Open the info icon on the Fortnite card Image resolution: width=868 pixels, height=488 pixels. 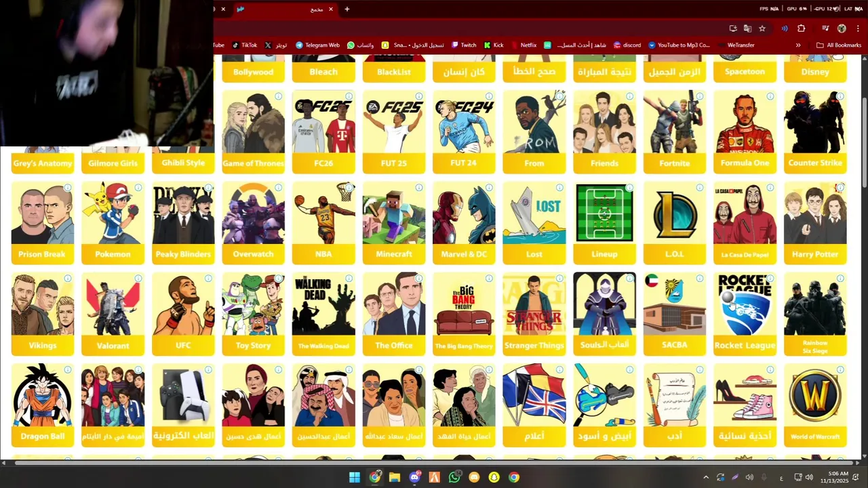[700, 97]
